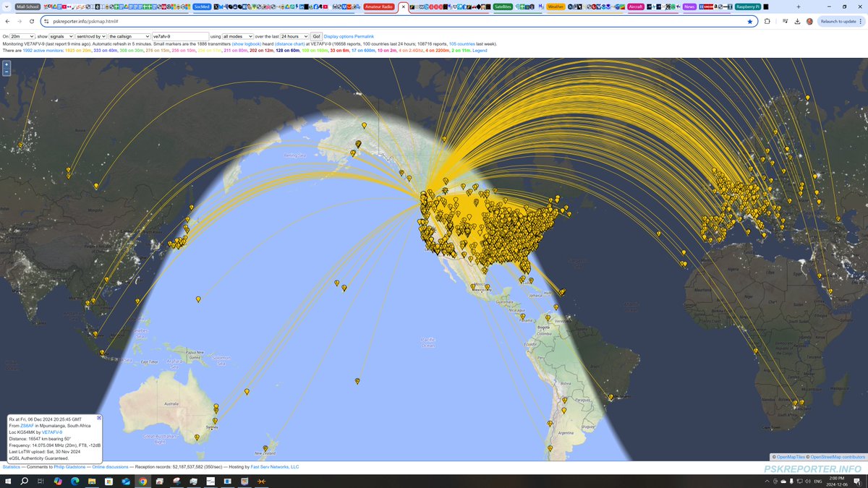Screen dimensions: 868x488
Task: Click the 202 on 12m band text
Action: click(x=261, y=51)
